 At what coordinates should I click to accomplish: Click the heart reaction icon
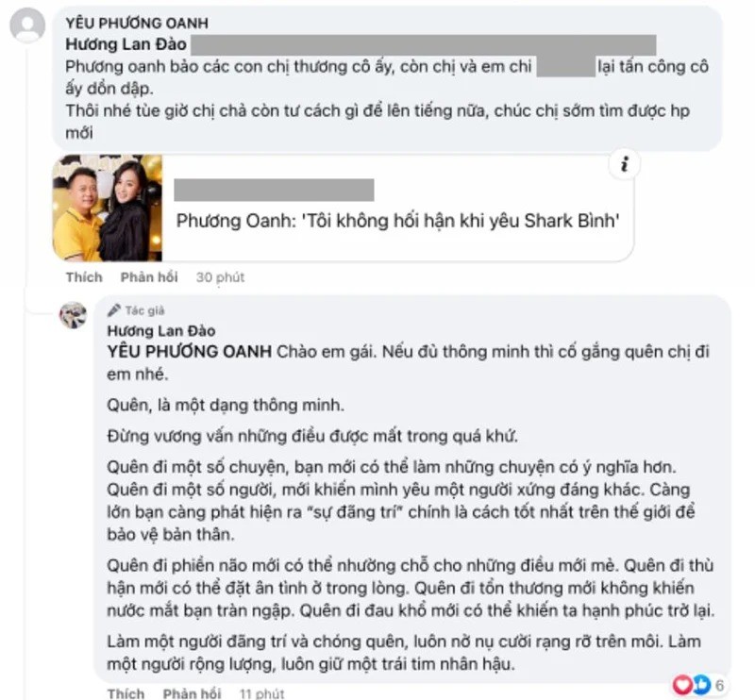coord(682,685)
